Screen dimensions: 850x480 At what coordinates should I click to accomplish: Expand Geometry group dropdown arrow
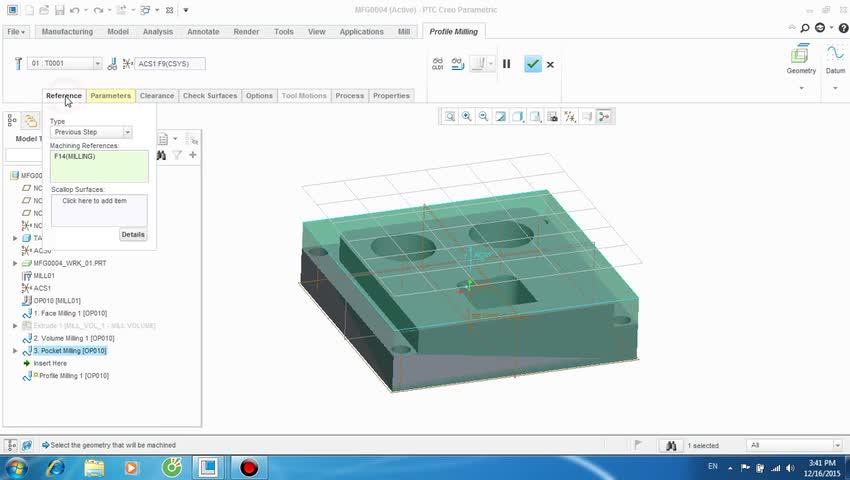pyautogui.click(x=801, y=88)
